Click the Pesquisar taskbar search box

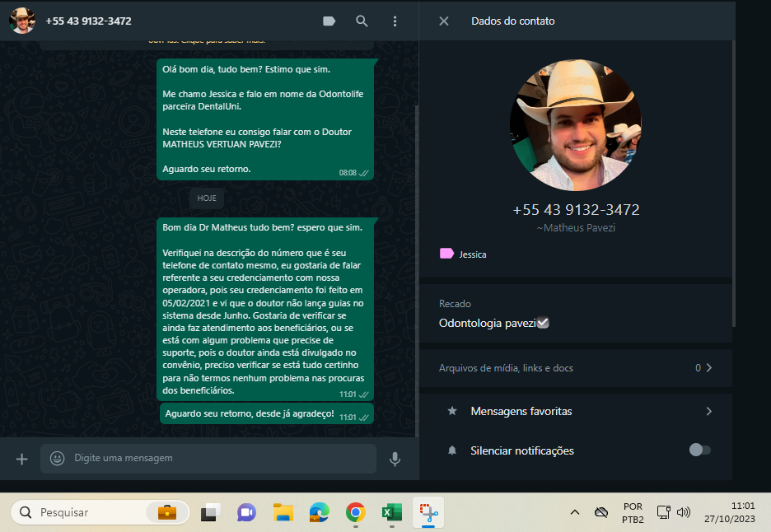[91, 512]
